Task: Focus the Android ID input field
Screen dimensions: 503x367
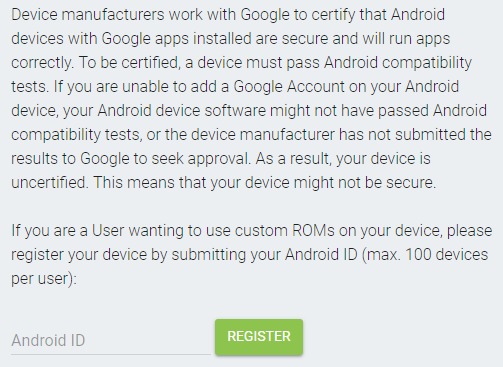Action: [111, 341]
